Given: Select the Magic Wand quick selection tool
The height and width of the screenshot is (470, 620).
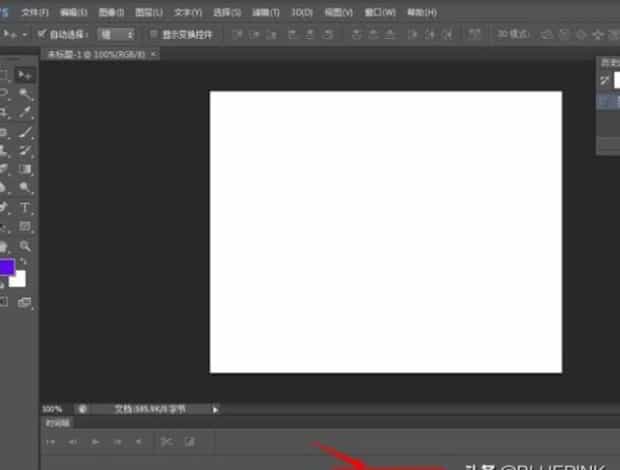Looking at the screenshot, I should click(x=26, y=94).
